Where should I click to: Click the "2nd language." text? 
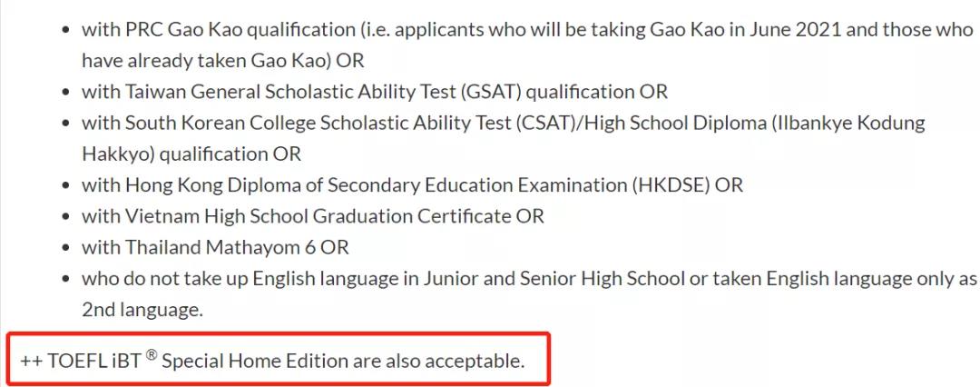(142, 310)
